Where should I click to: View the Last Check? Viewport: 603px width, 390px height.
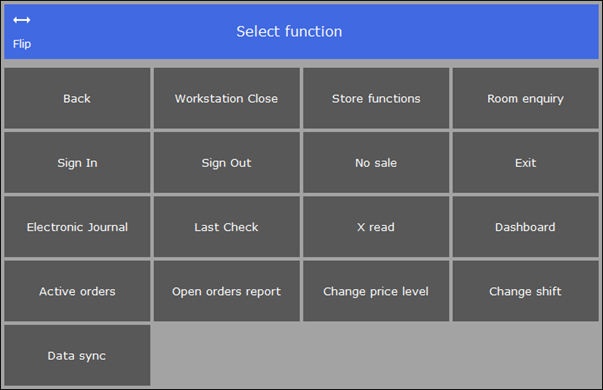click(227, 227)
